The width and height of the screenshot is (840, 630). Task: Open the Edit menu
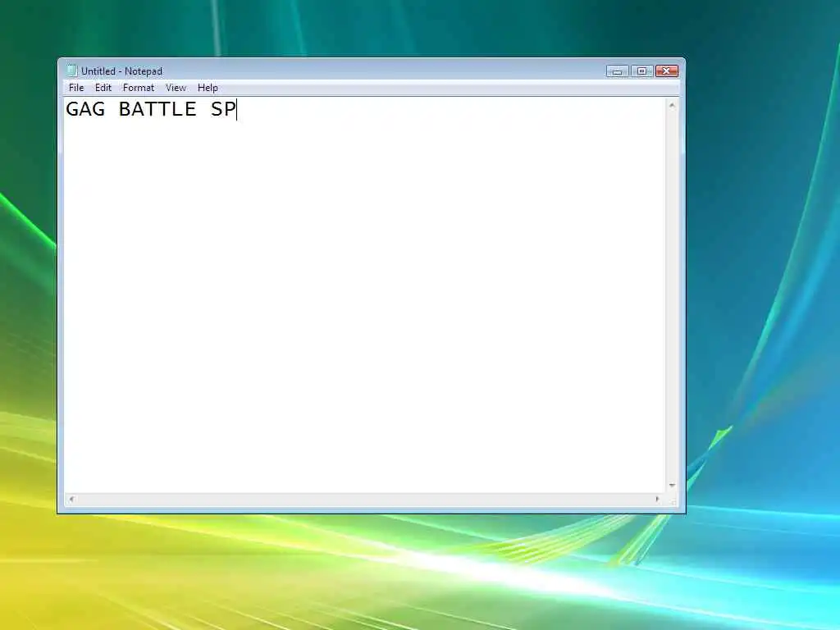[103, 88]
